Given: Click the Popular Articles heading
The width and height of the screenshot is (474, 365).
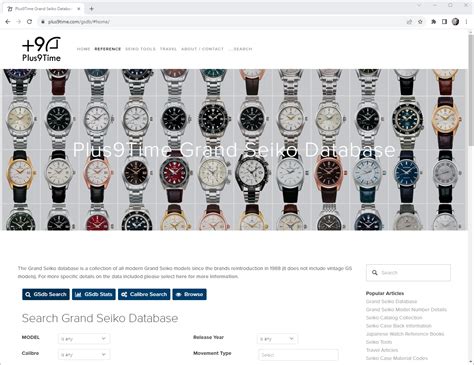Looking at the screenshot, I should click(385, 293).
